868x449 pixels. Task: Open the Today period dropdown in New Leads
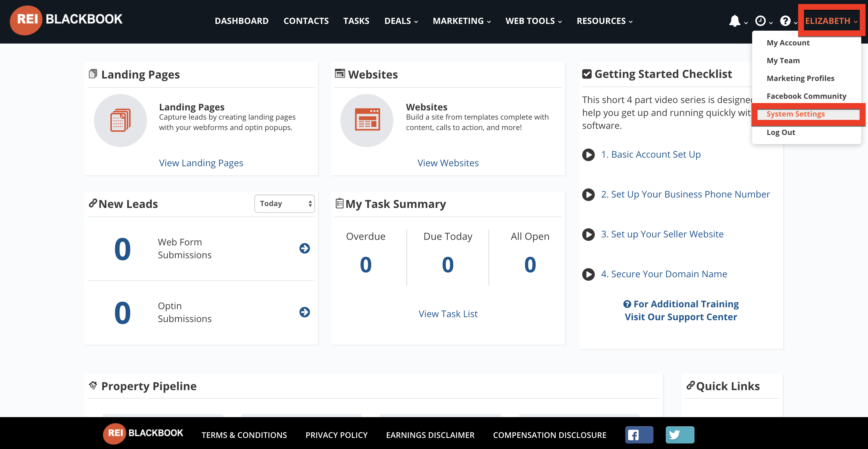pos(284,204)
